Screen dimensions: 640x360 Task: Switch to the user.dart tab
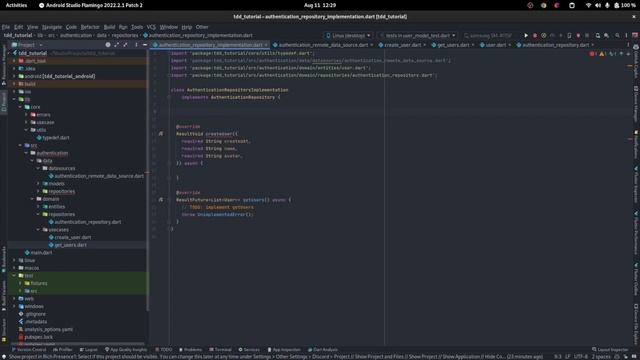[496, 45]
